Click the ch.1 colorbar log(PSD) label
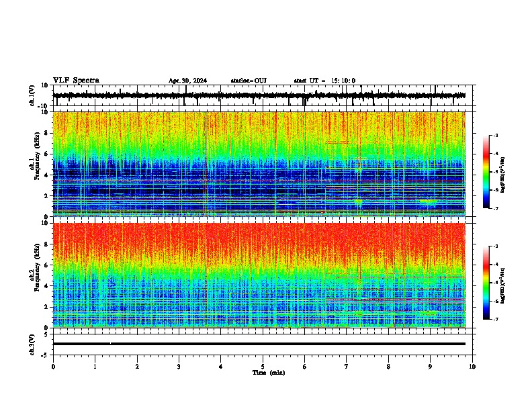Viewport: 532px width, 411px height. pyautogui.click(x=503, y=175)
